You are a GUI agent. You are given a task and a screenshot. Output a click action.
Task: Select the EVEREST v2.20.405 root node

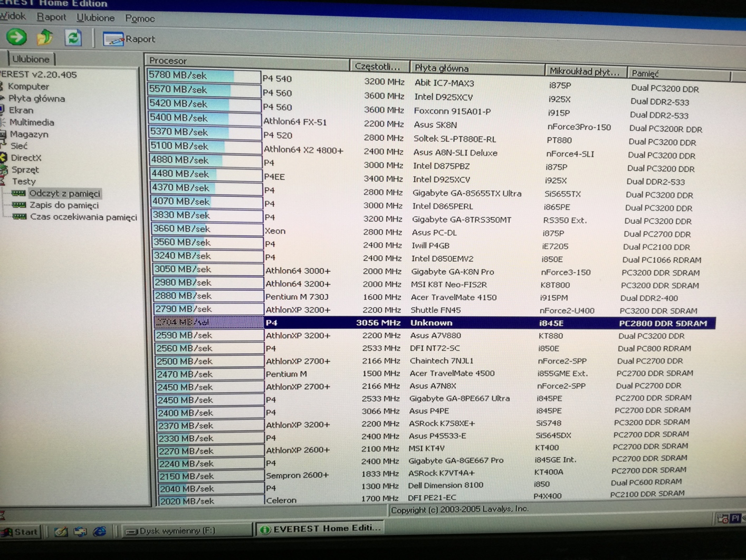tap(39, 74)
